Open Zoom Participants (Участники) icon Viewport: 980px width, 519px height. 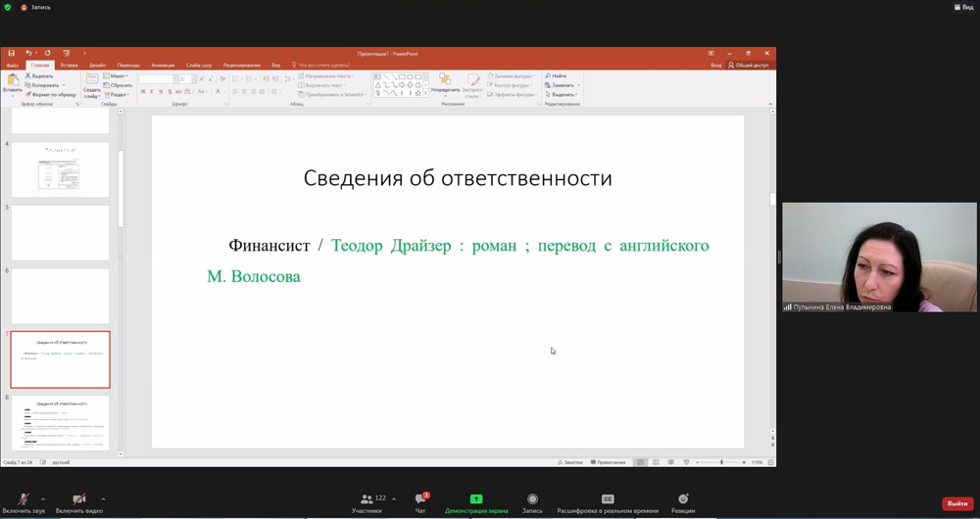pyautogui.click(x=367, y=499)
